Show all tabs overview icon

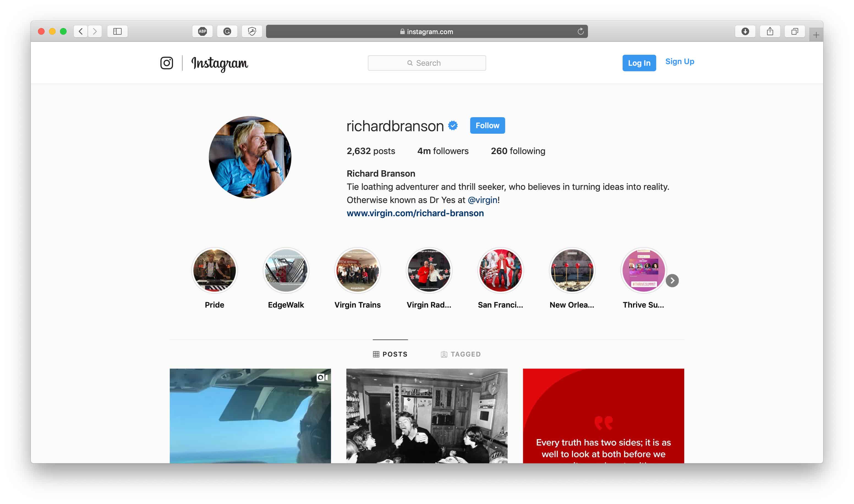[794, 31]
